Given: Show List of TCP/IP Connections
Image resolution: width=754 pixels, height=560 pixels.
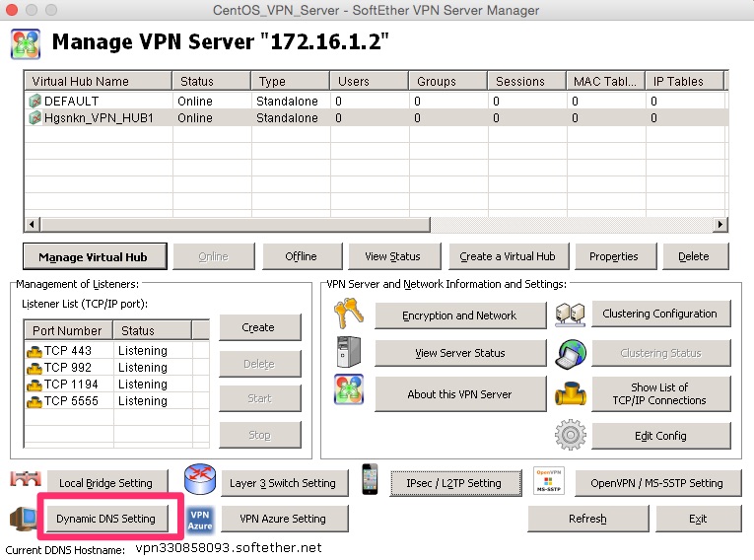Looking at the screenshot, I should pos(660,393).
